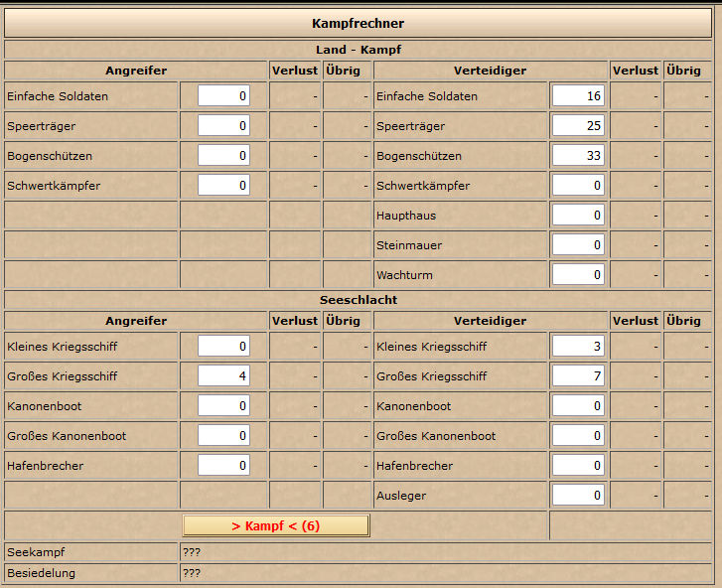Focus defender Ausleger input field
This screenshot has width=722, height=588.
pyautogui.click(x=578, y=496)
